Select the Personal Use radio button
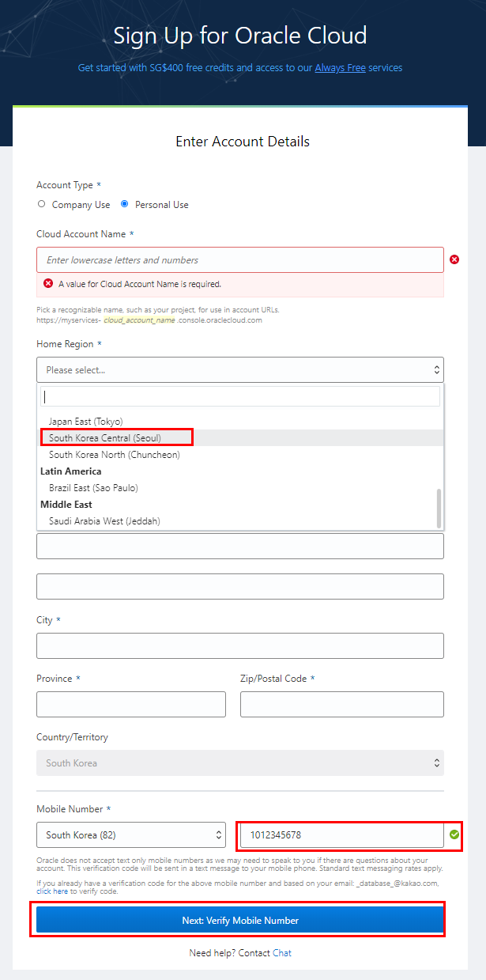 pos(124,204)
